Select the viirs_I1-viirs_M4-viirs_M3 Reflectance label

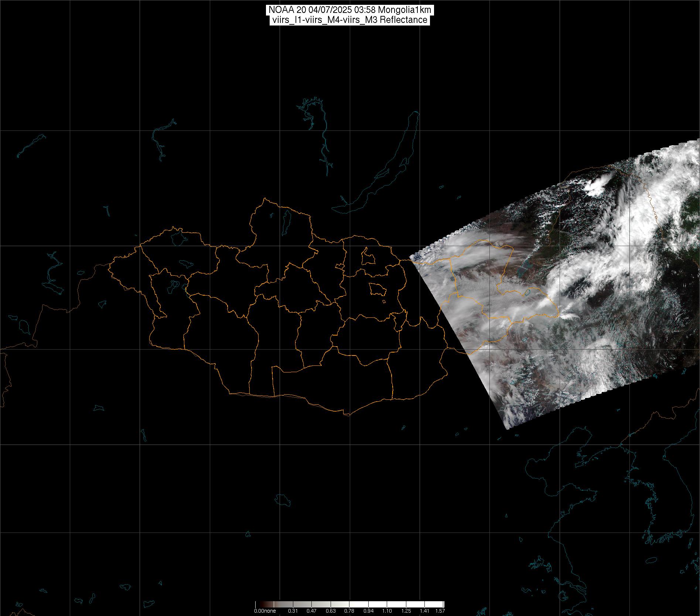pyautogui.click(x=349, y=20)
